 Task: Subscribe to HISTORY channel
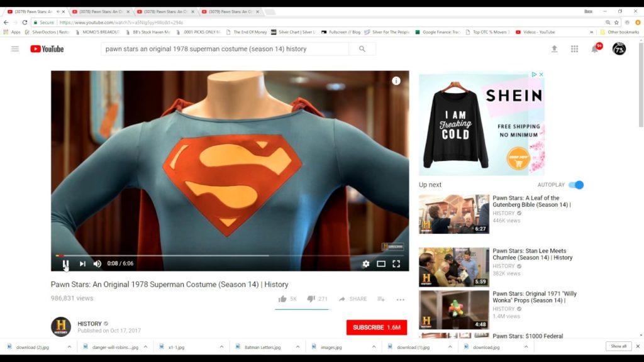click(377, 327)
